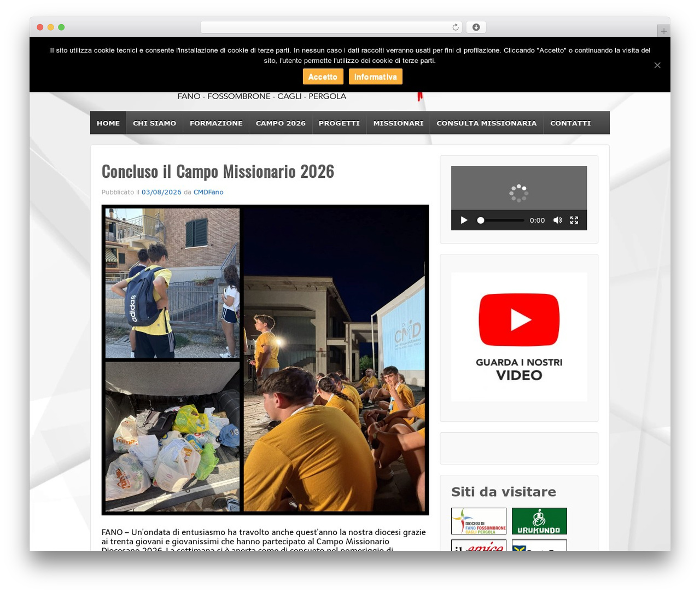Open article title Concluso il Campo Missionario 2026
The image size is (700, 593).
[218, 171]
